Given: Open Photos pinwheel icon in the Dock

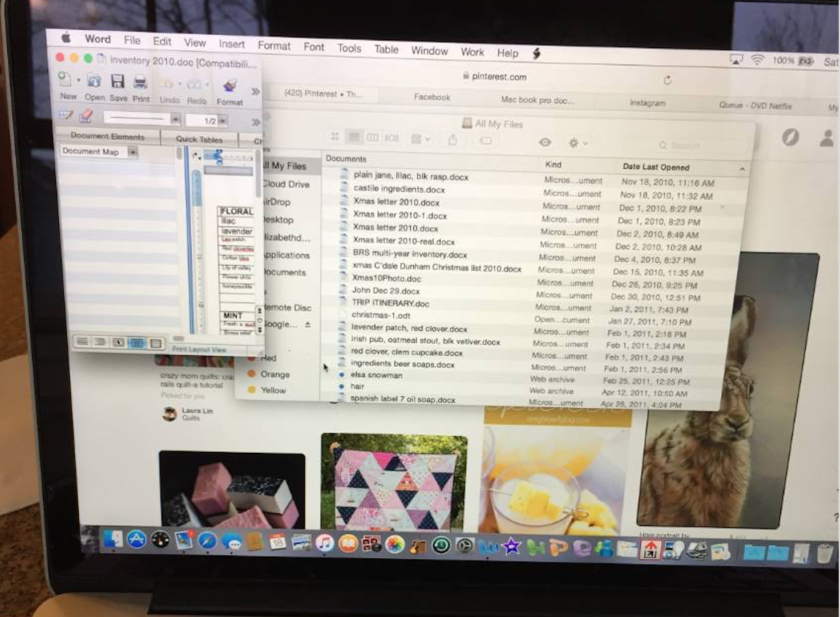Looking at the screenshot, I should (395, 545).
